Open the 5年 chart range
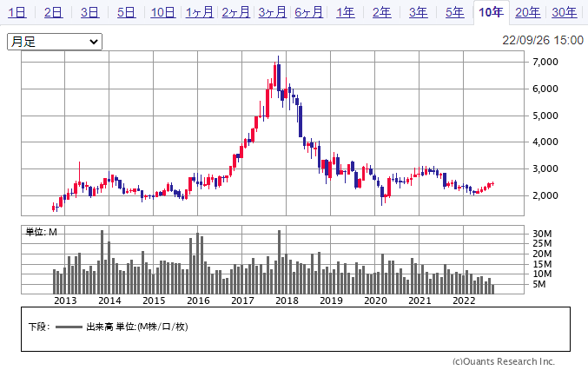The image size is (588, 370). [x=454, y=13]
